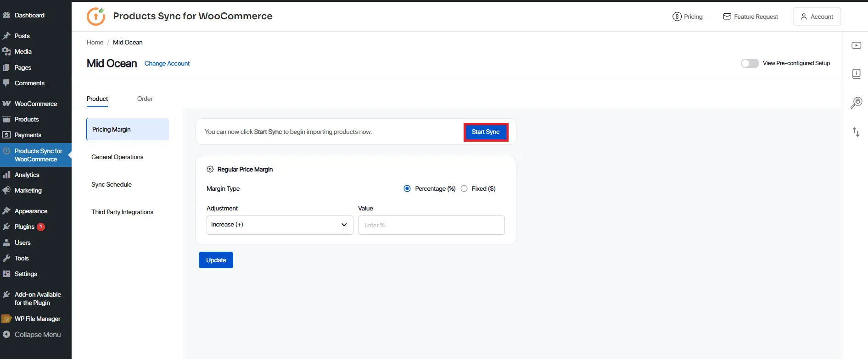The image size is (868, 359).
Task: Open the Pricing link in header
Action: pos(688,17)
